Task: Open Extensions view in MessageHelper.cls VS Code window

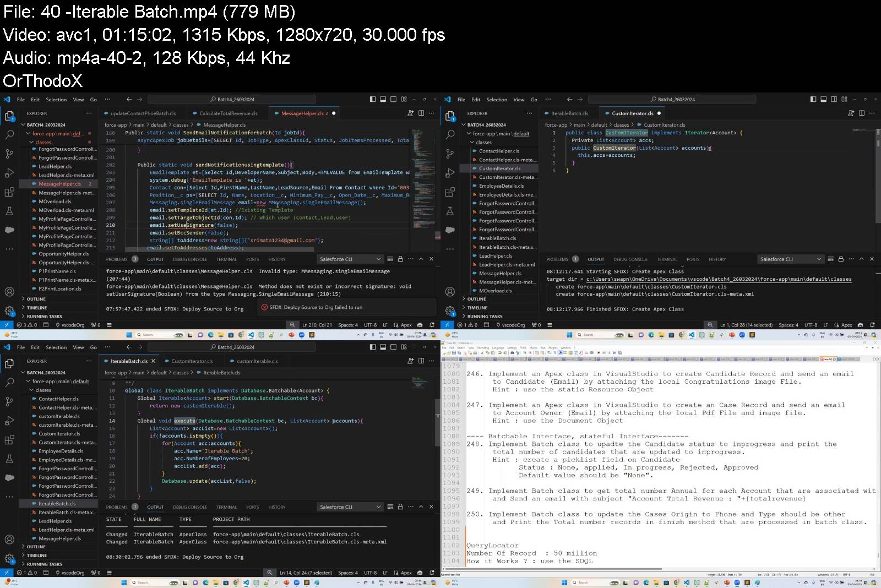Action: 9,192
